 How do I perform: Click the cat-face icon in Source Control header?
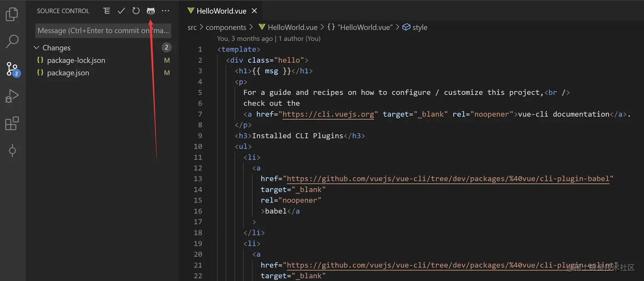click(x=151, y=11)
